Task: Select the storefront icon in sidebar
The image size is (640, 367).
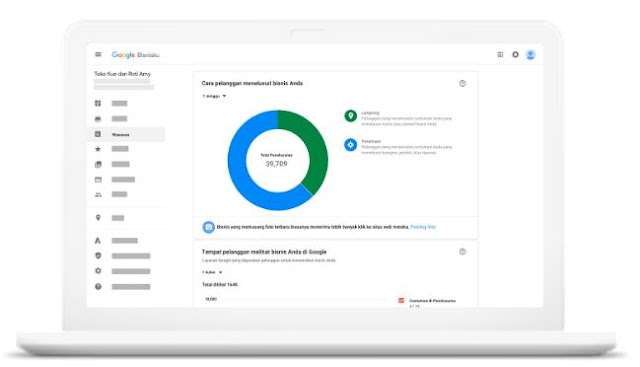Action: (98, 119)
